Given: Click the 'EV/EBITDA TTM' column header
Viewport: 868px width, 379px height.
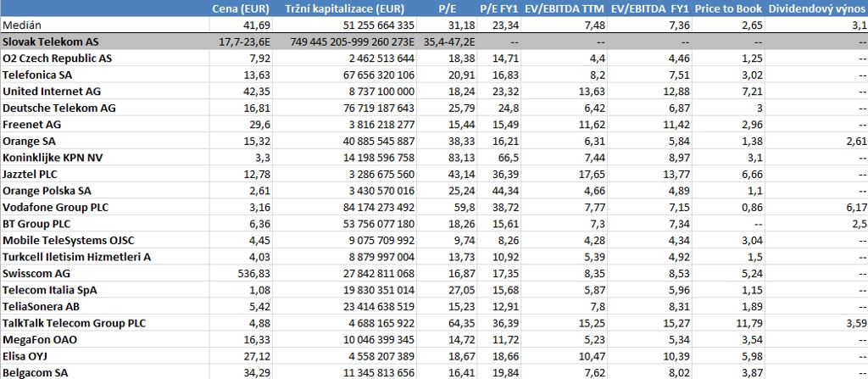Looking at the screenshot, I should click(x=564, y=8).
